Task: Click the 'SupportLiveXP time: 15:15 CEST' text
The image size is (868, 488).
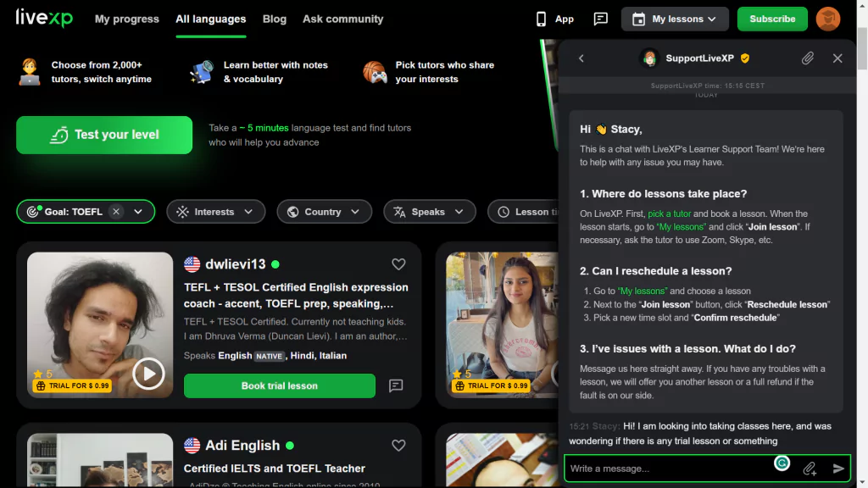Action: (x=708, y=86)
